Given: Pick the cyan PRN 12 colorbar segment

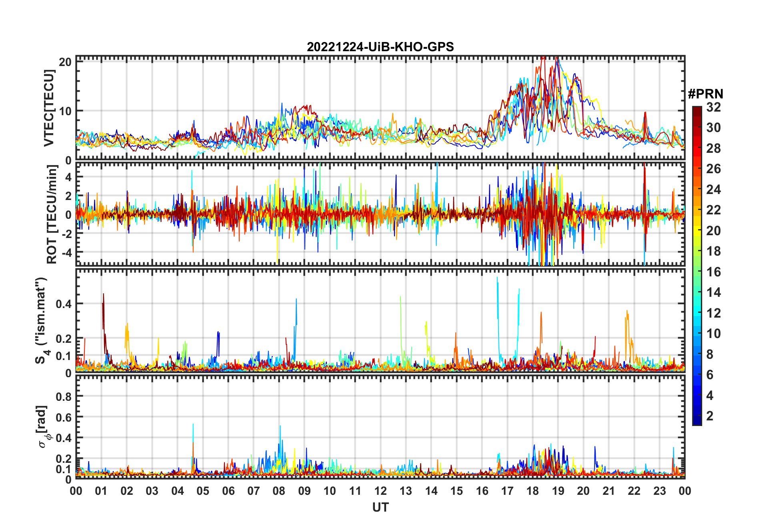Looking at the screenshot, I should (697, 313).
